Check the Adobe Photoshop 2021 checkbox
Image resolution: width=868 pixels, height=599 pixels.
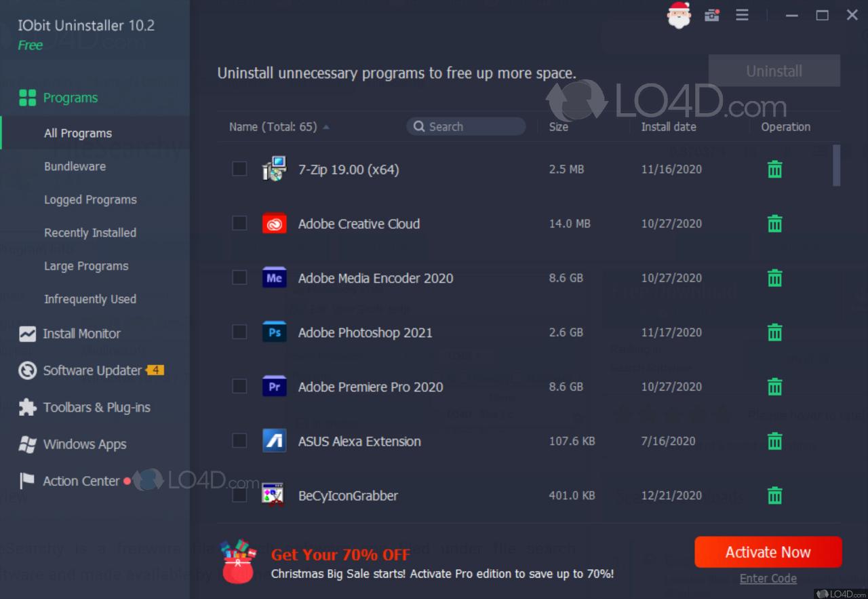(239, 332)
